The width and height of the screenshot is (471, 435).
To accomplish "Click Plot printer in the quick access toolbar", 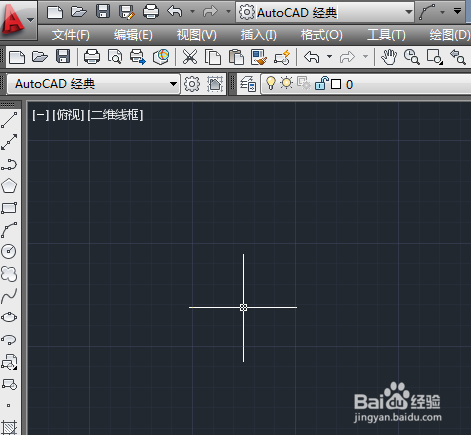I will point(151,12).
